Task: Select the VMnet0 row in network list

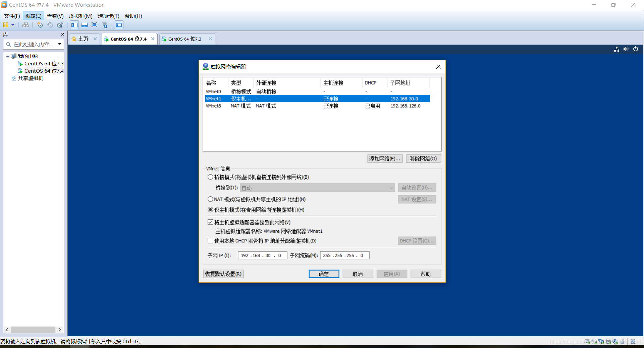Action: click(x=317, y=92)
